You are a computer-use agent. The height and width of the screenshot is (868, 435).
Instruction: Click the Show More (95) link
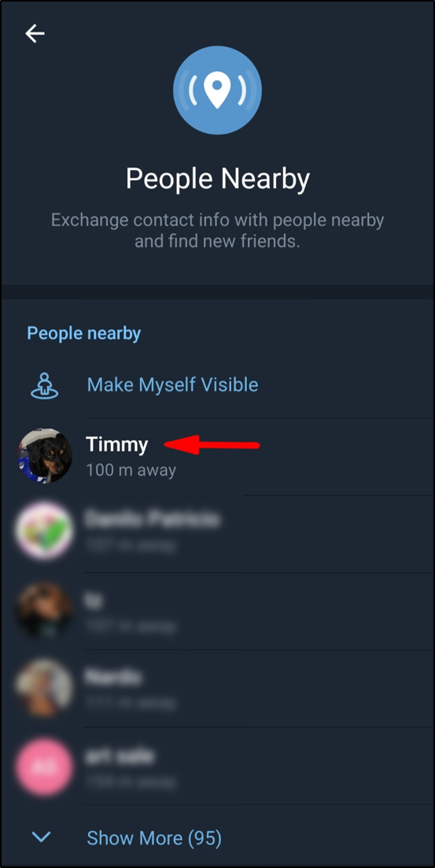pos(154,837)
